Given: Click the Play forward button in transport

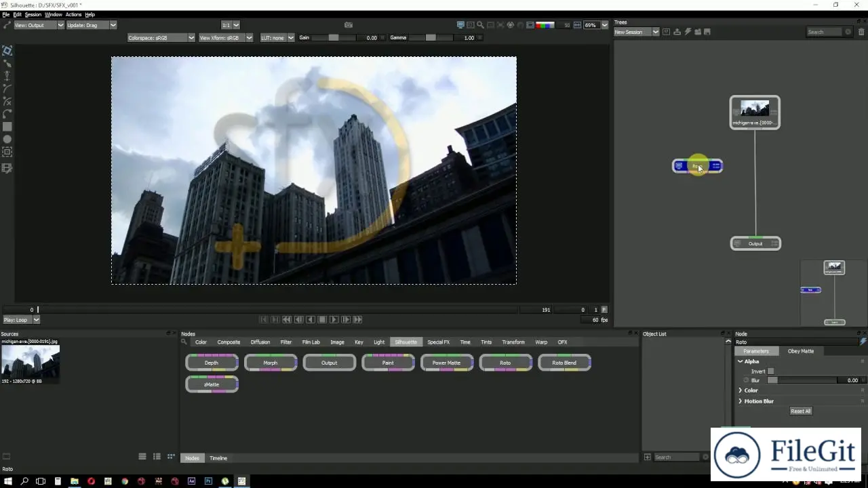Looking at the screenshot, I should click(334, 320).
